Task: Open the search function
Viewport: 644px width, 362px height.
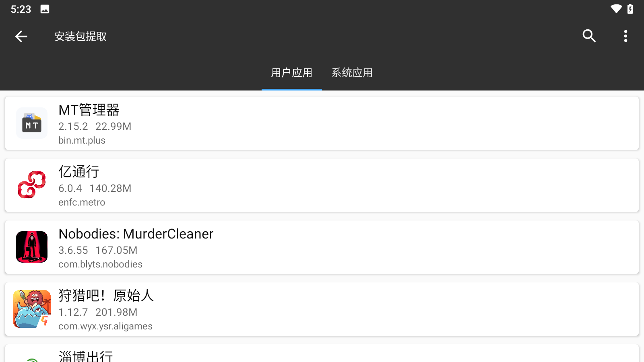Action: point(589,36)
